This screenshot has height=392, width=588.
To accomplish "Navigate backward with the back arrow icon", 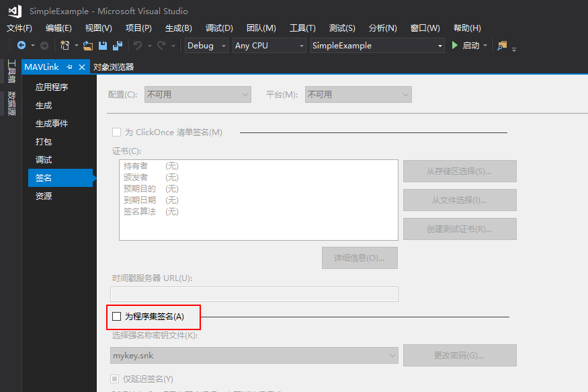I will tap(22, 46).
